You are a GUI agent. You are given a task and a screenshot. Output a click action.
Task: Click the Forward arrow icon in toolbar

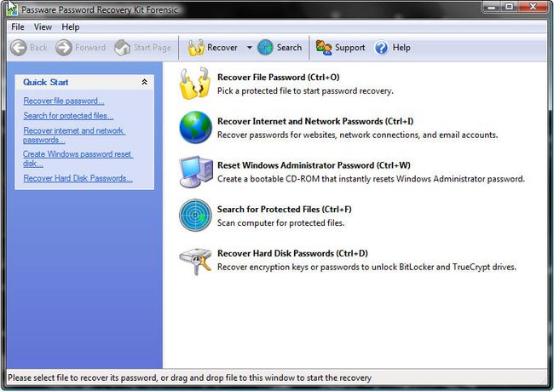pyautogui.click(x=64, y=48)
